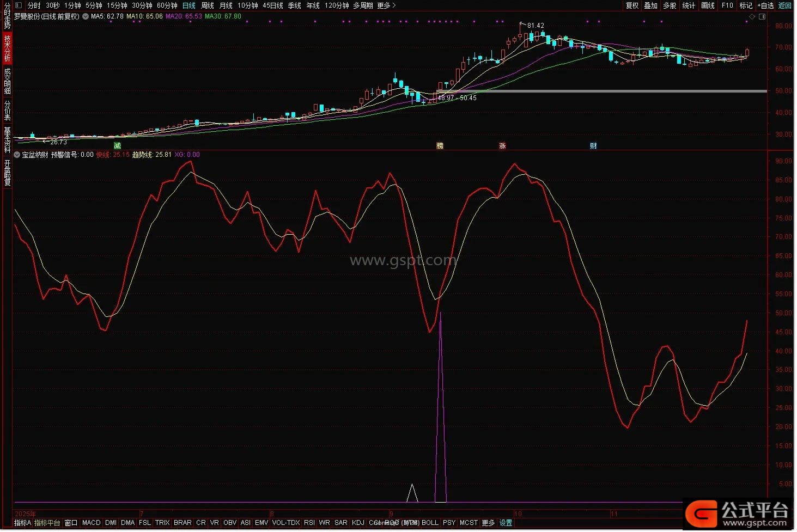Open 设置 in the indicator bar

506,523
